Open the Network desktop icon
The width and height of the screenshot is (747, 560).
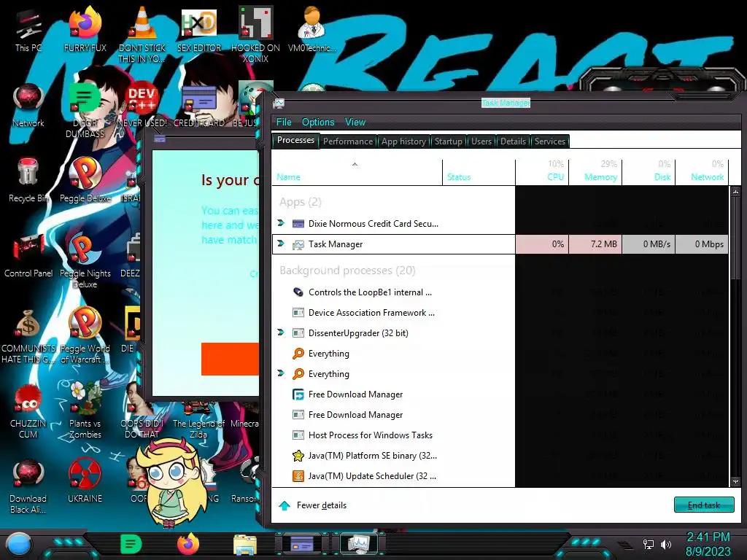pos(28,105)
